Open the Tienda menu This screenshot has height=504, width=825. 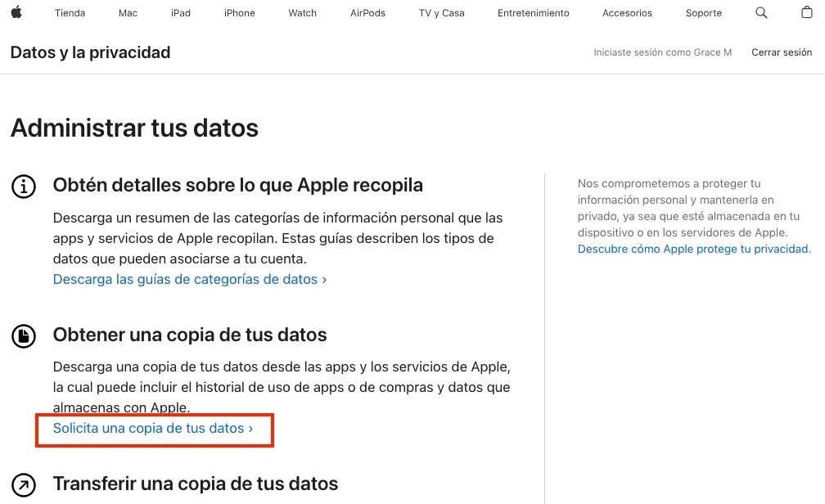click(x=70, y=12)
